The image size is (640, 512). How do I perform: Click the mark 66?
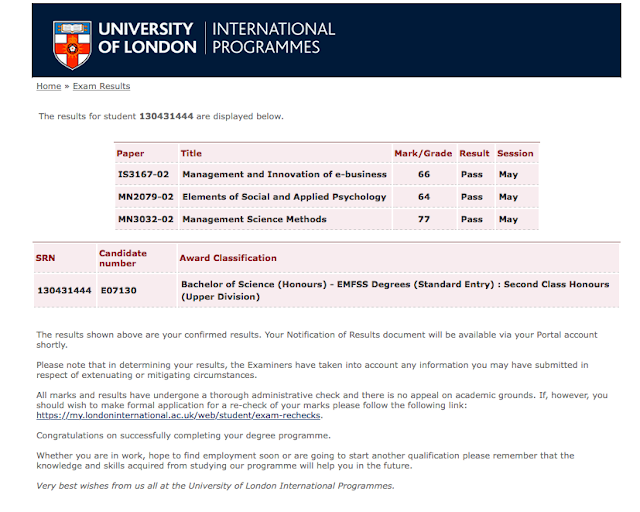coord(424,174)
